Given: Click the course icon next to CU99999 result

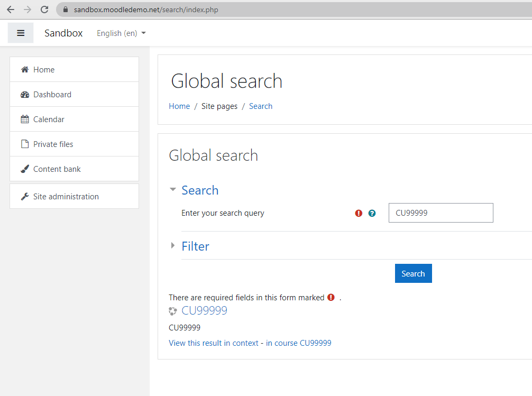Looking at the screenshot, I should tap(173, 311).
